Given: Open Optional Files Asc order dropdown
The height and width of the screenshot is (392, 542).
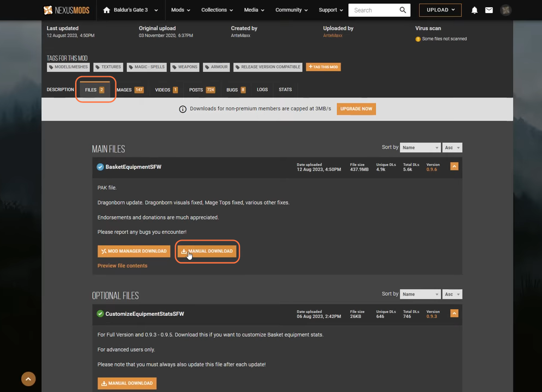Looking at the screenshot, I should click(452, 295).
